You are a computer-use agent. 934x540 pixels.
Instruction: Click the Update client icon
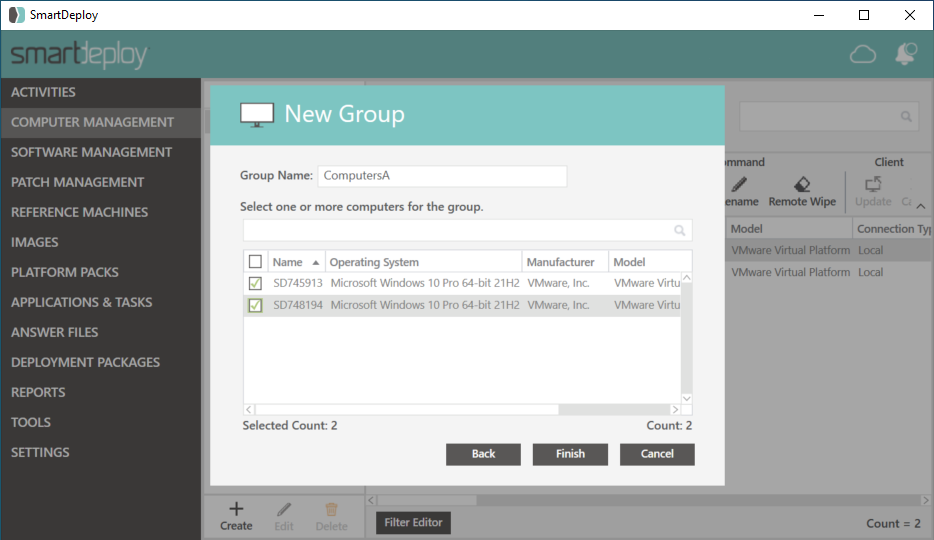coord(873,184)
